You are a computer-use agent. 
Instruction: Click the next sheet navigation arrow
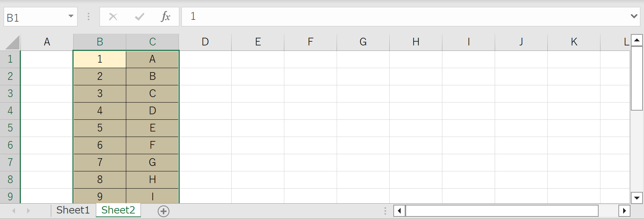[x=28, y=211]
